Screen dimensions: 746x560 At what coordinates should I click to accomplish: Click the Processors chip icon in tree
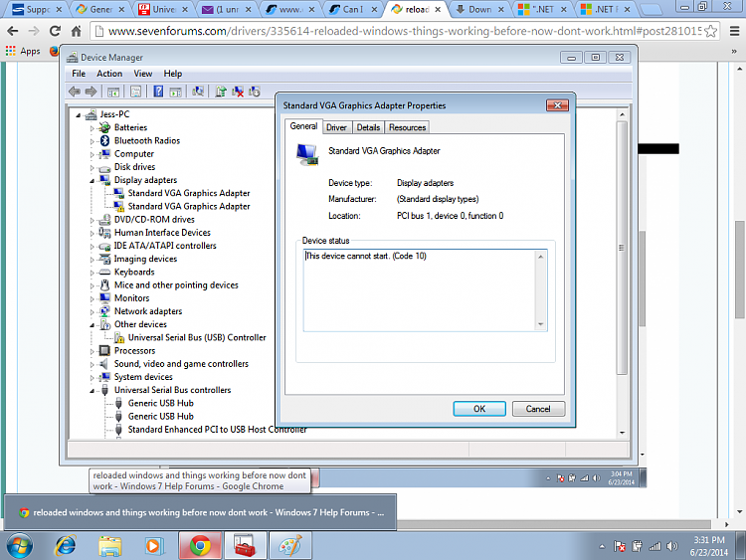[104, 351]
